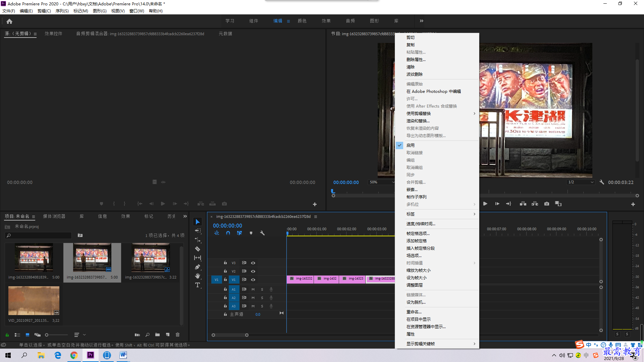Select the Ripple Edit tool
644x362 pixels.
pyautogui.click(x=198, y=240)
